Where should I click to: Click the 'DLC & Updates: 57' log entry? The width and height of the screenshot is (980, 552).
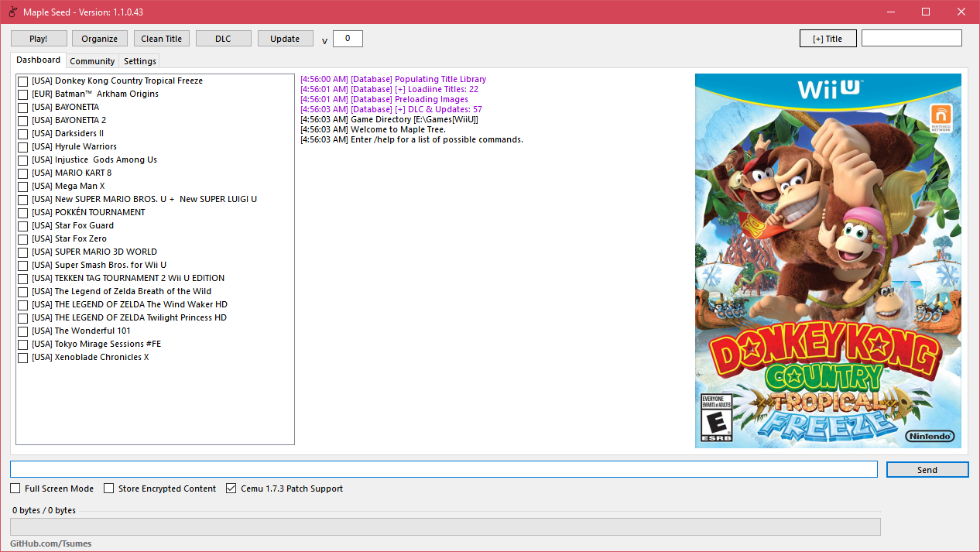coord(391,110)
